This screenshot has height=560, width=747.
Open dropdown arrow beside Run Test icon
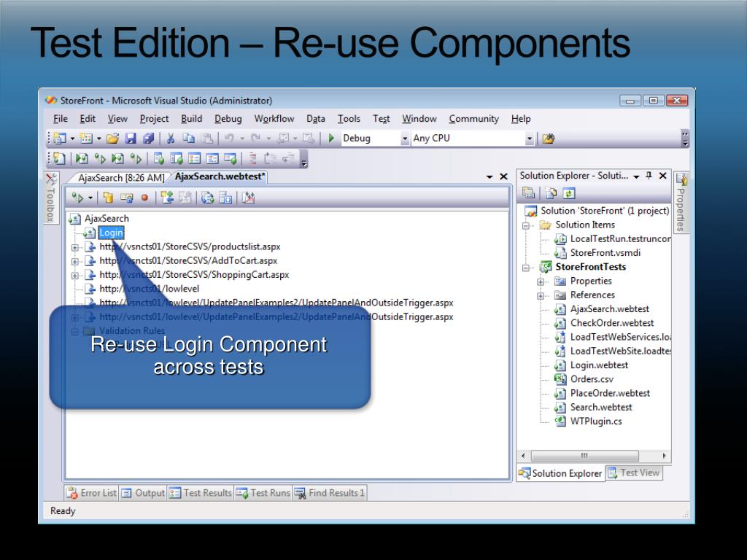tap(90, 198)
